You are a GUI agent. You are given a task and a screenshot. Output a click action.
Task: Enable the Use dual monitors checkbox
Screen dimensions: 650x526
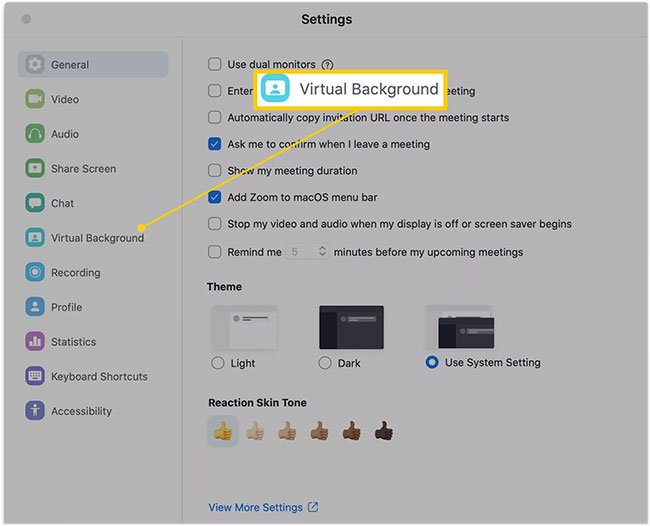pos(215,65)
